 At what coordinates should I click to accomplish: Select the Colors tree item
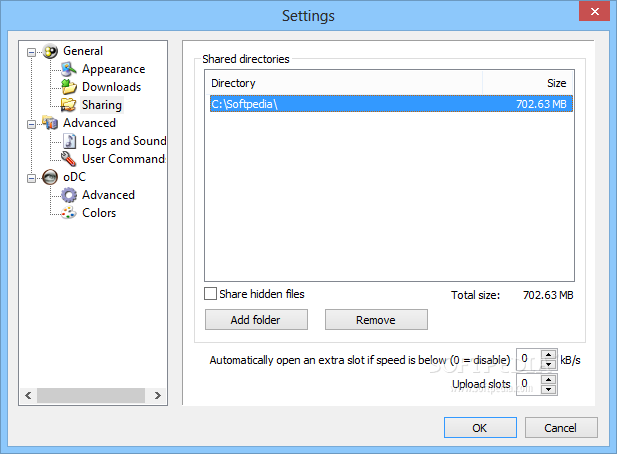point(99,213)
